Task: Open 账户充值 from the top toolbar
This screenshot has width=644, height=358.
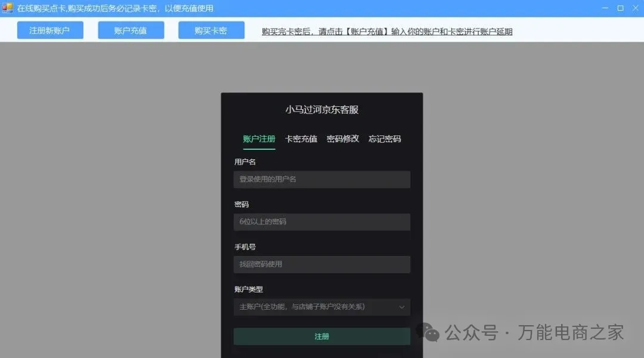Action: (131, 30)
